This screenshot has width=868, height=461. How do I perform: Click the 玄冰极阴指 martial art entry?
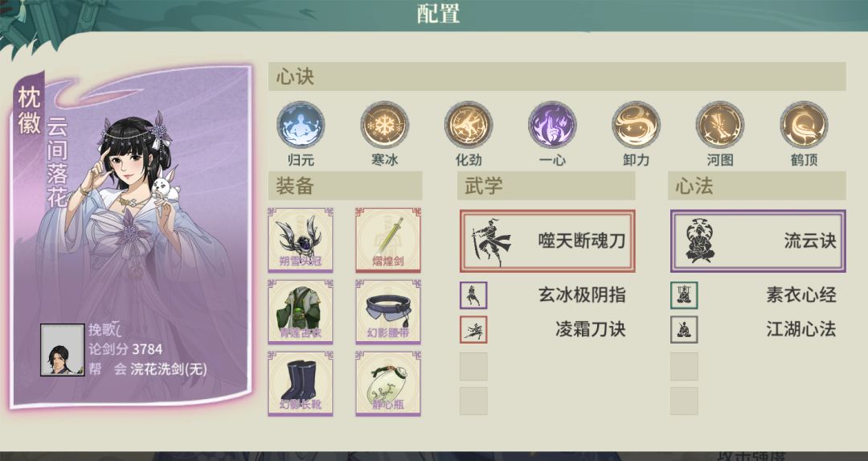click(543, 294)
